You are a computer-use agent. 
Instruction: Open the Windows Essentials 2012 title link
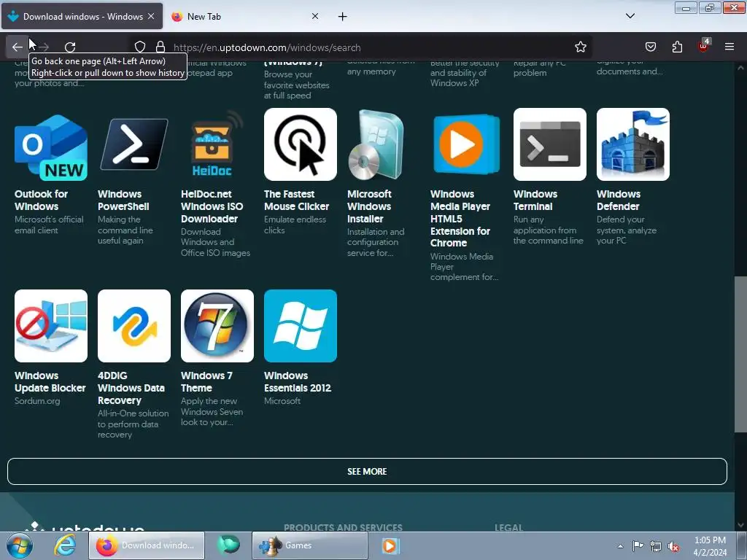click(x=298, y=382)
